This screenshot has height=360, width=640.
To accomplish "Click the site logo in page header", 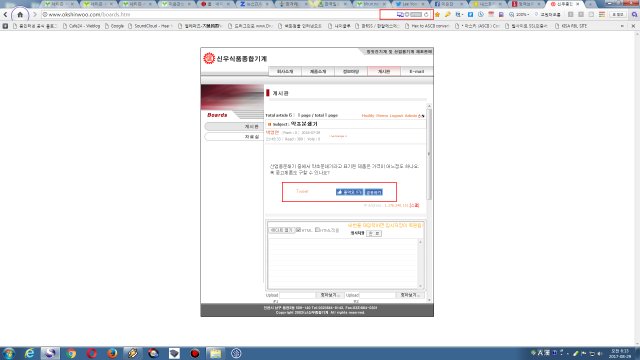I will 235,58.
